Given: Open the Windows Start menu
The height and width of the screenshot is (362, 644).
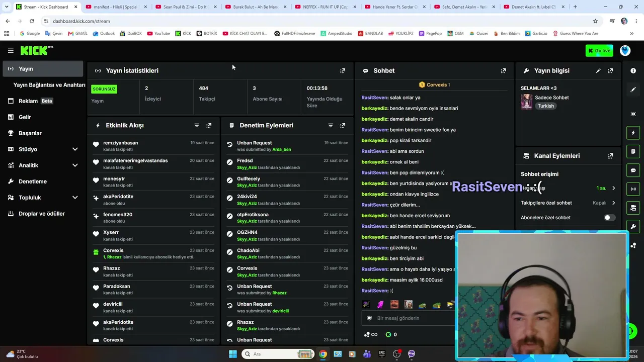Looking at the screenshot, I should [233, 354].
